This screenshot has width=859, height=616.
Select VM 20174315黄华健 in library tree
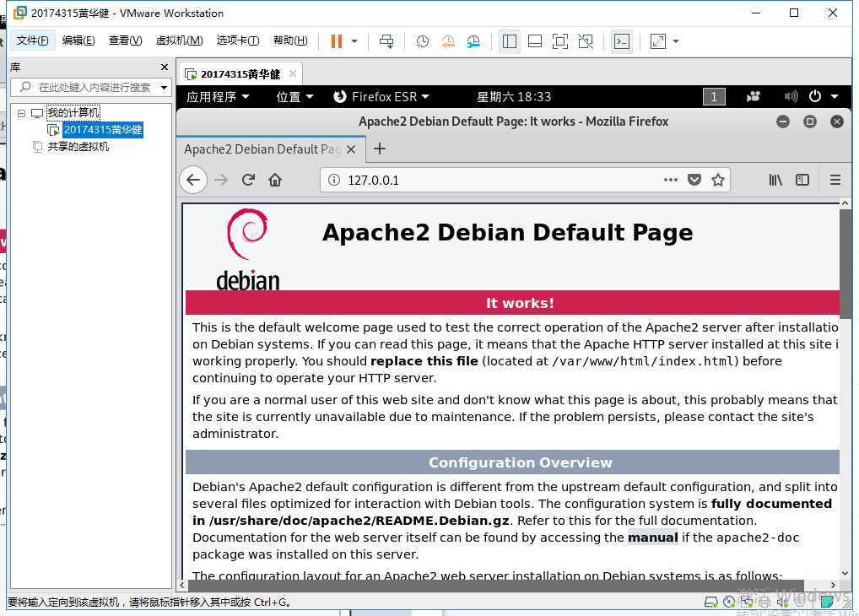(102, 130)
